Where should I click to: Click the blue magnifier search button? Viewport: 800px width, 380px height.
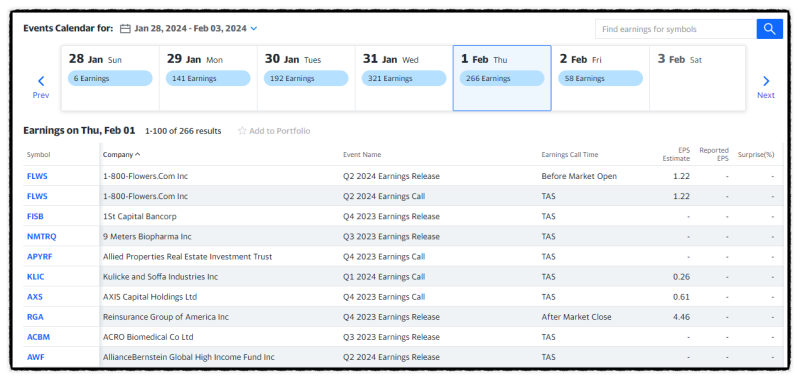(769, 29)
